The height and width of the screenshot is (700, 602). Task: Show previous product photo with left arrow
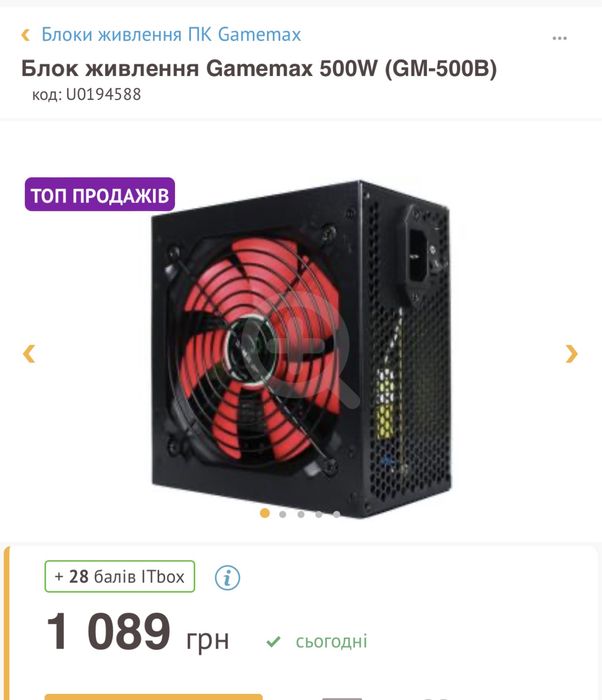[29, 354]
